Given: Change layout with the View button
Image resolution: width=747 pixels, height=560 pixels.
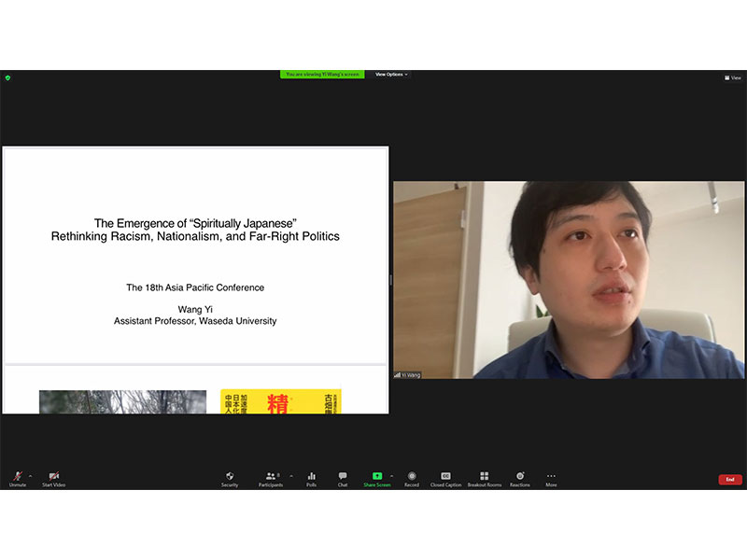Looking at the screenshot, I should click(x=733, y=77).
